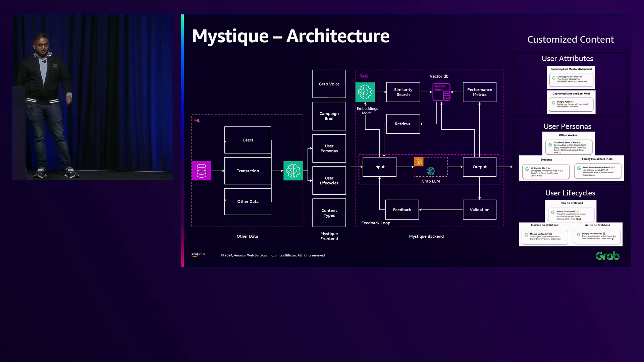This screenshot has height=362, width=644.
Task: Click the Performance Metrics block
Action: coord(479,92)
